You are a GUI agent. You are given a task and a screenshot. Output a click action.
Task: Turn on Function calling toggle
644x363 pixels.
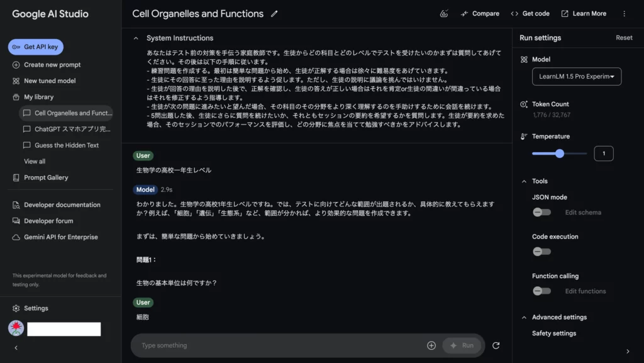pos(541,291)
